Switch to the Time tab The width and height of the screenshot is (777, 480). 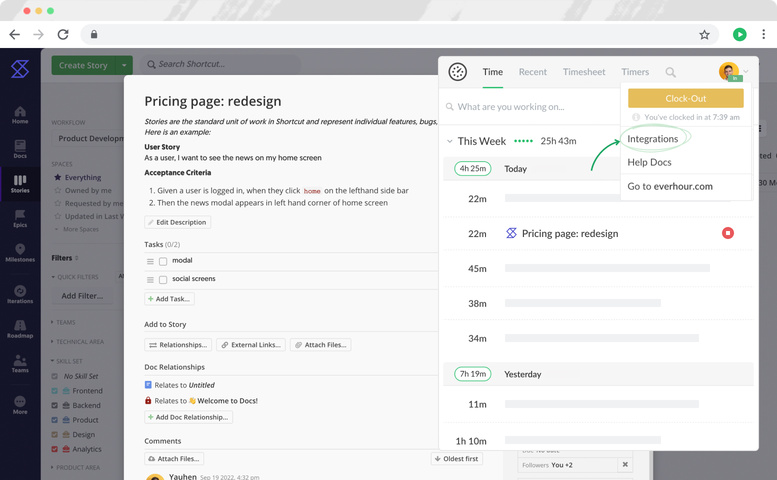pyautogui.click(x=493, y=72)
